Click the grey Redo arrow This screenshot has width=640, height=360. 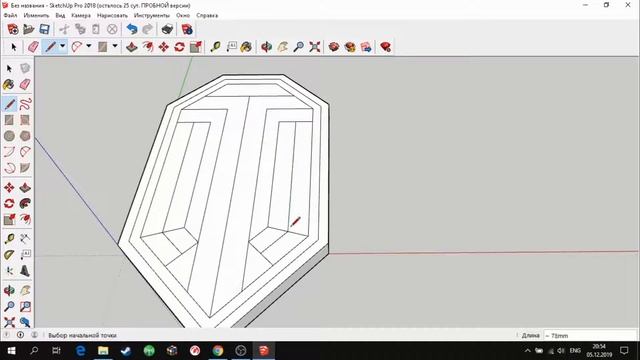pos(147,29)
